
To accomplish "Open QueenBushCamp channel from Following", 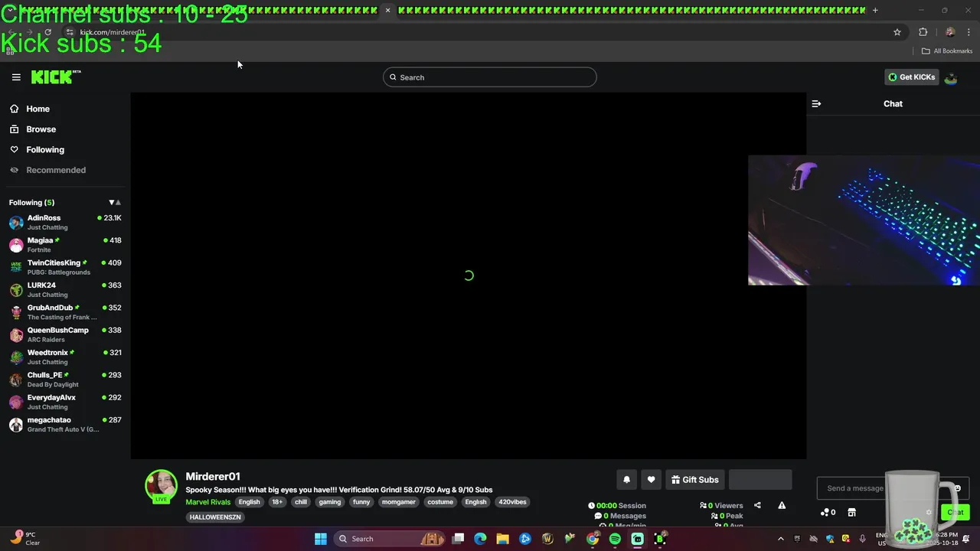I will (65, 334).
